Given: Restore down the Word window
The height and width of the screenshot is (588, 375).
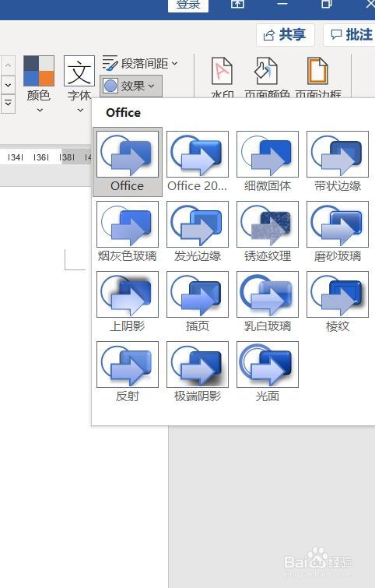Looking at the screenshot, I should [x=326, y=4].
